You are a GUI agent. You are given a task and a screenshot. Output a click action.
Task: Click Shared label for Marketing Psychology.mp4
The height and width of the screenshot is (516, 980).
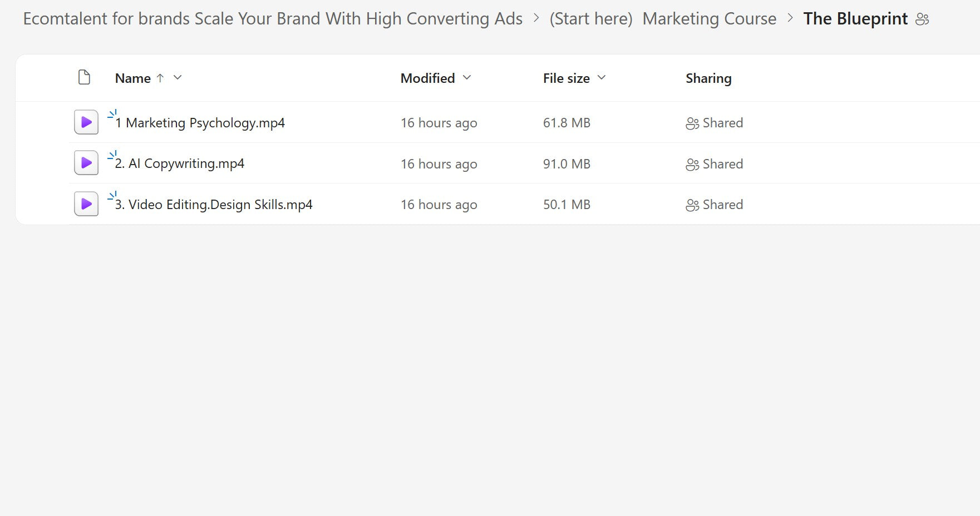(722, 123)
